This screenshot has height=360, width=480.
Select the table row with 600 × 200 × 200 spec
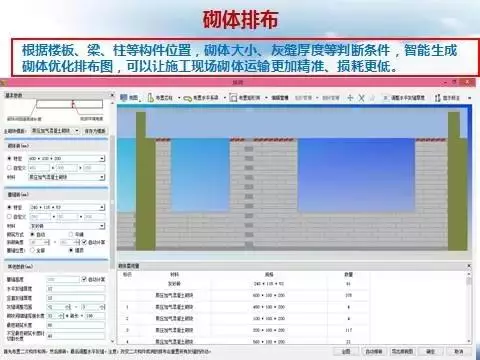pos(243,295)
